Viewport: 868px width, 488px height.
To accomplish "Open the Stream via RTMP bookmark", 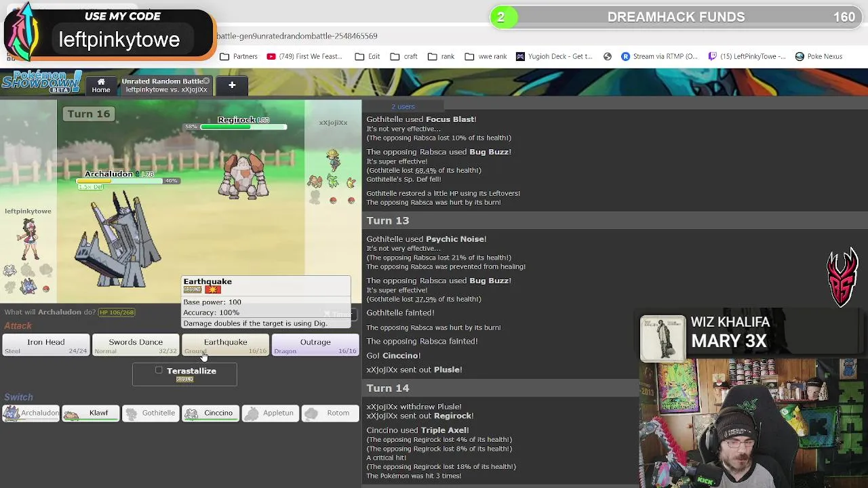I will click(x=659, y=56).
